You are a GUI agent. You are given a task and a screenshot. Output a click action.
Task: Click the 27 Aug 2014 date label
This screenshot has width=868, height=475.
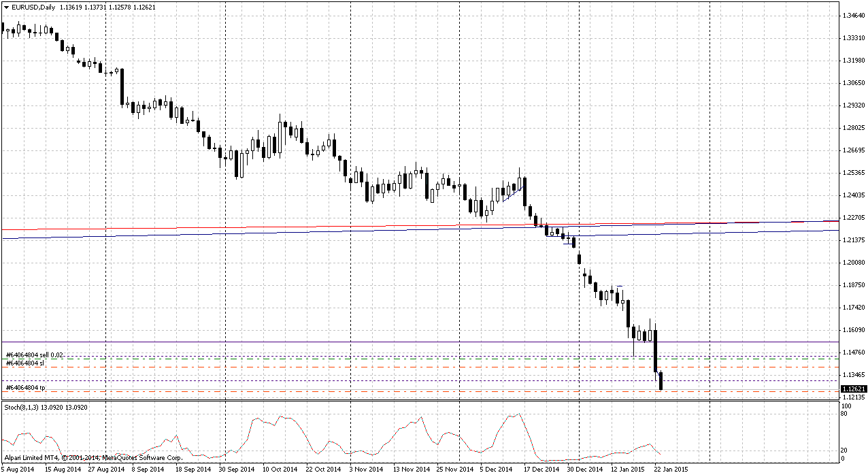105,470
